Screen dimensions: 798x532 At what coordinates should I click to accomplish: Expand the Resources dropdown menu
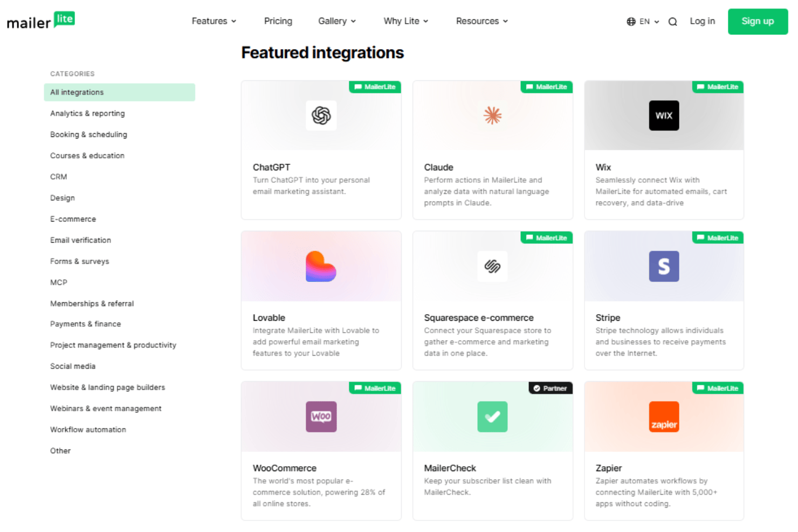[482, 21]
